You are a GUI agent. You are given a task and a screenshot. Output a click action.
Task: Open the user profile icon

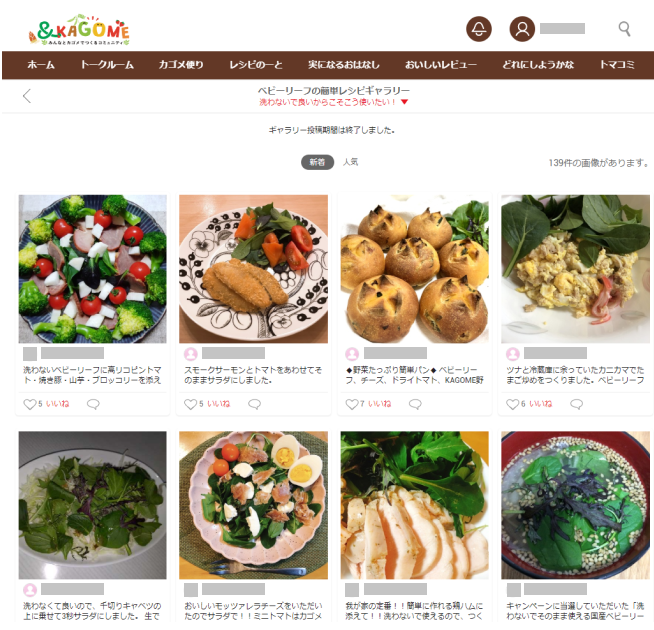522,29
